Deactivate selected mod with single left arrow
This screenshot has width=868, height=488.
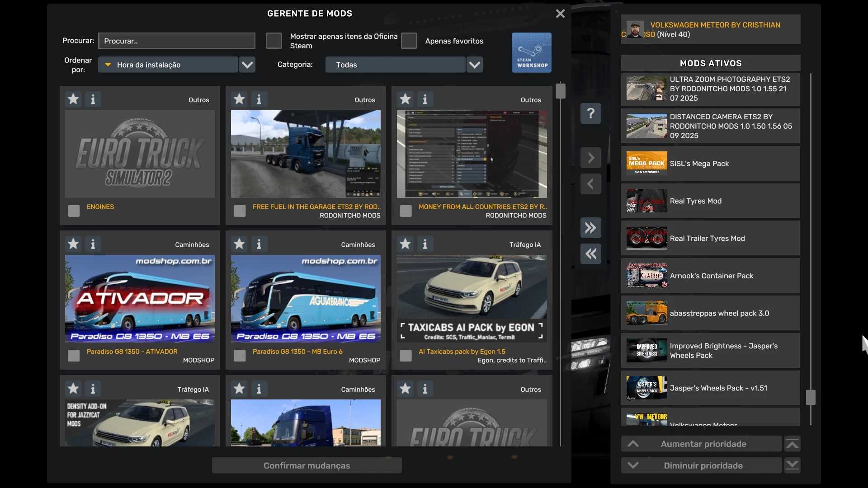pos(590,184)
